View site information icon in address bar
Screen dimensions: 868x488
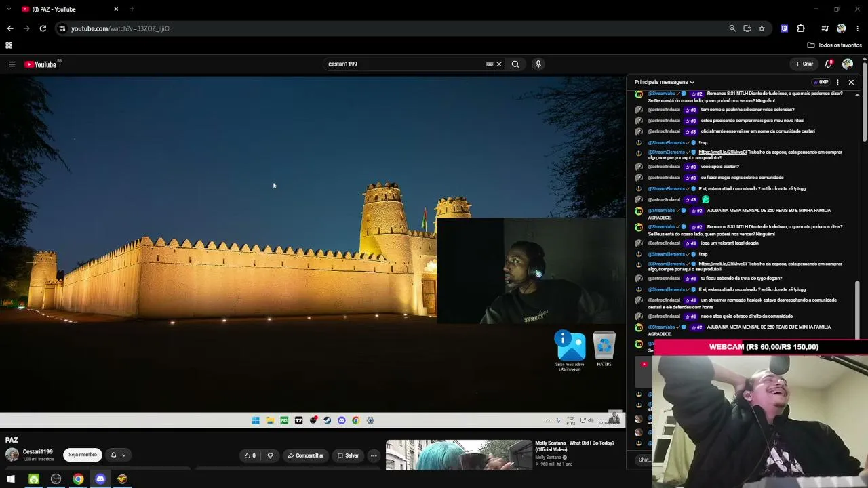click(x=62, y=28)
